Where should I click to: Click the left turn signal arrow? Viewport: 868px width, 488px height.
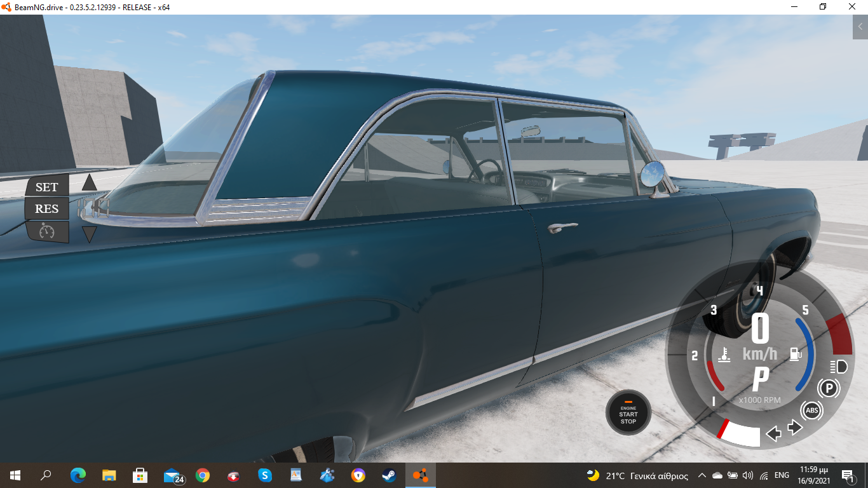tap(773, 434)
